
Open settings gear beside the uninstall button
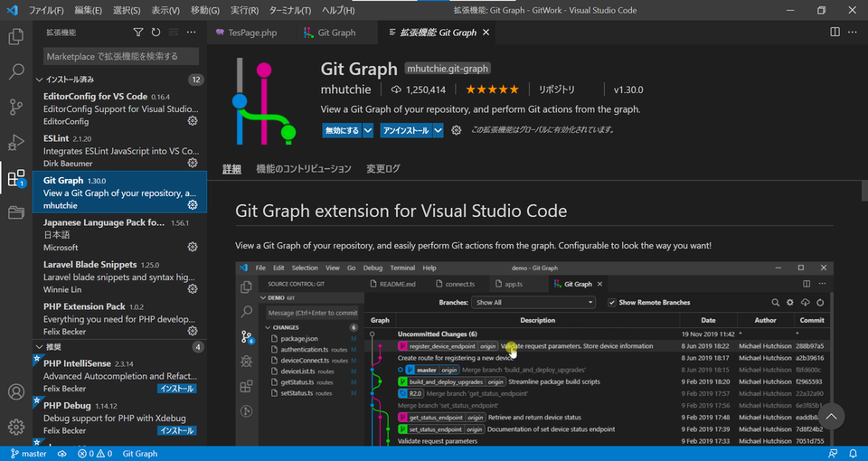[x=456, y=130]
